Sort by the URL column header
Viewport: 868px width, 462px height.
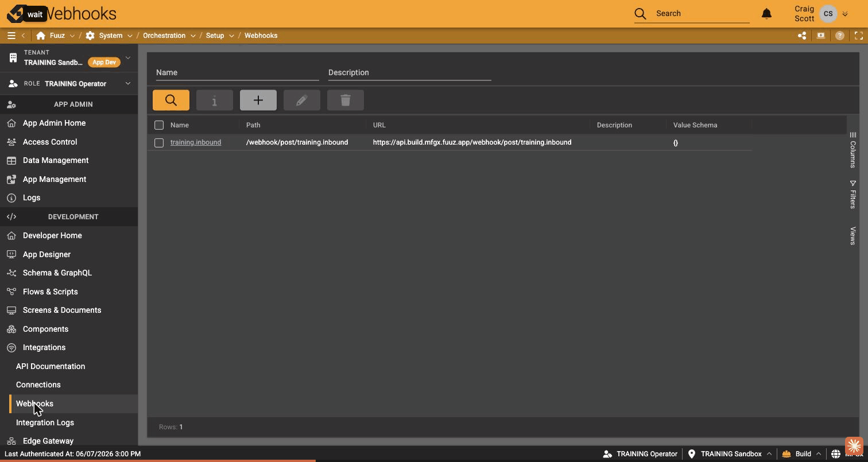(379, 125)
